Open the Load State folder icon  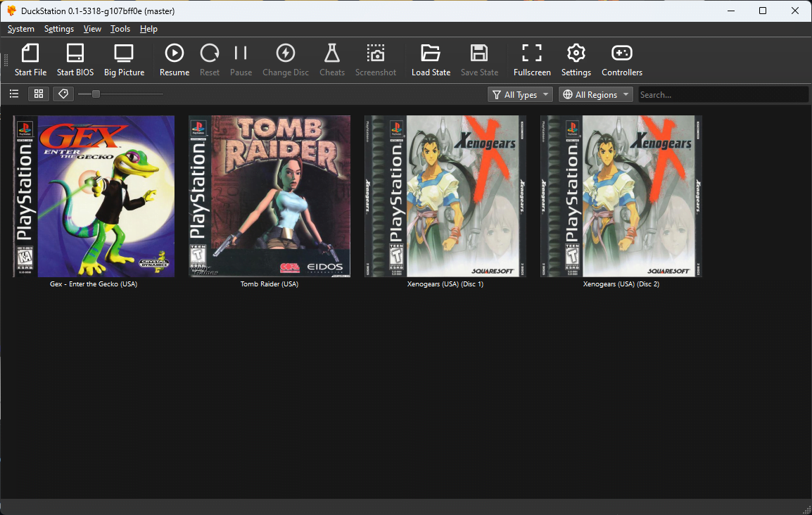[x=431, y=61]
